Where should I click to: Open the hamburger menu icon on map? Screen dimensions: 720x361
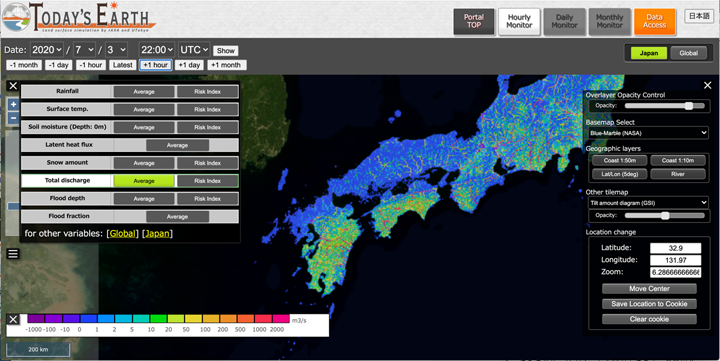[13, 254]
